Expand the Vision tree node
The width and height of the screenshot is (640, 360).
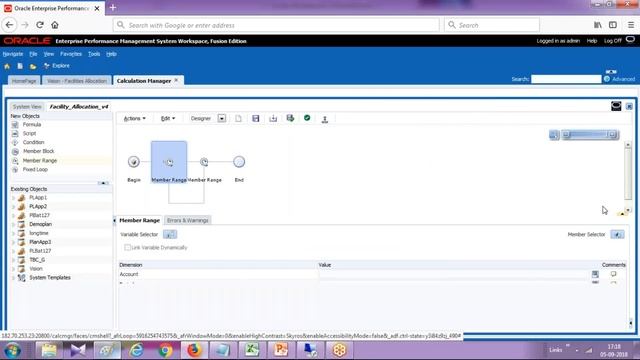click(x=13, y=269)
